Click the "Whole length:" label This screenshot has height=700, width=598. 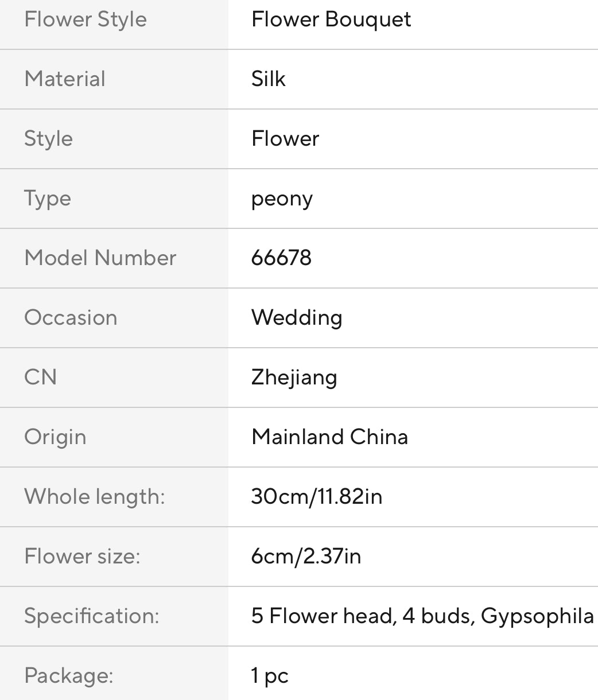tap(94, 497)
